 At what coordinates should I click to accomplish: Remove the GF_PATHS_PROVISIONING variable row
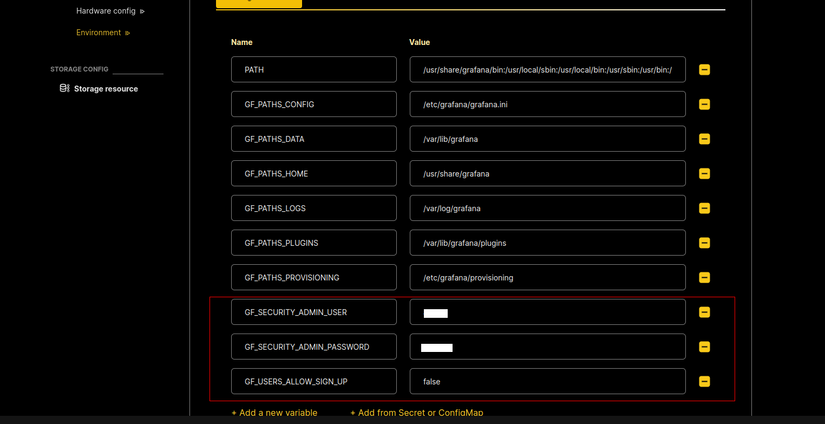[705, 277]
